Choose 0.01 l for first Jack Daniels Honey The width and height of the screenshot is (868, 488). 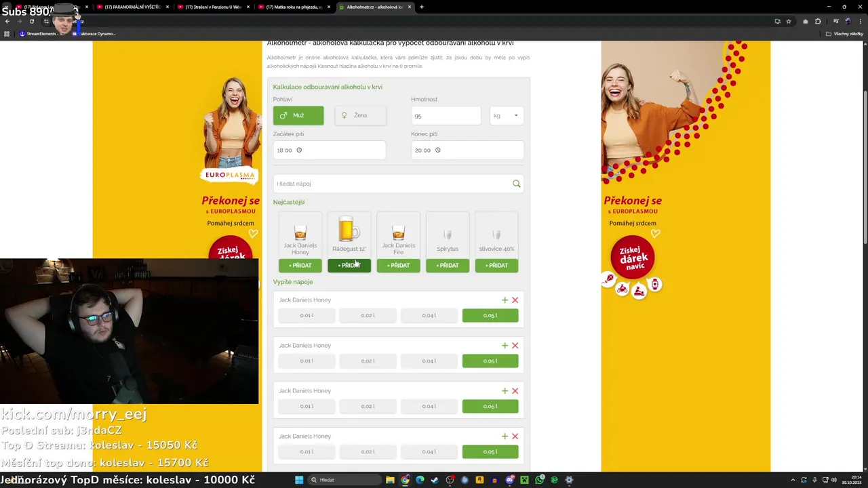point(307,316)
